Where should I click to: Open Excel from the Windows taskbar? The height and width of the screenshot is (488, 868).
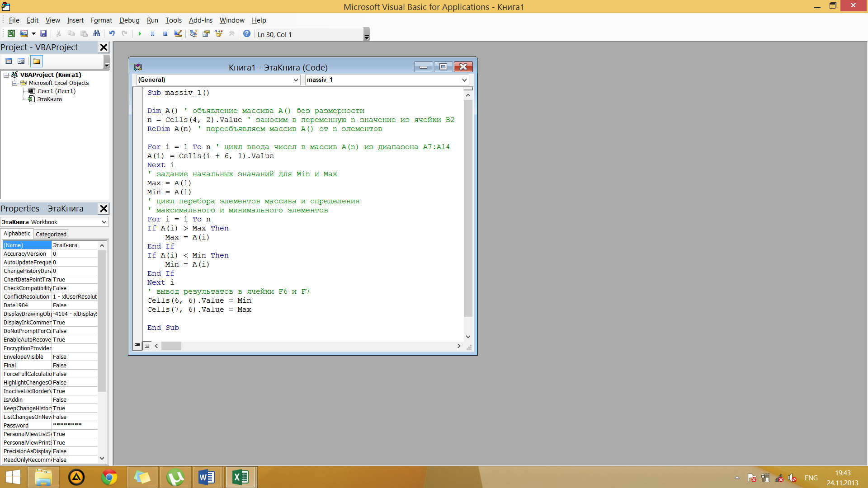point(241,477)
